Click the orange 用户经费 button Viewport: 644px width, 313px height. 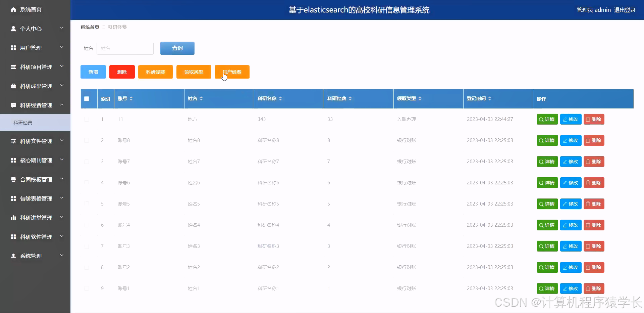tap(232, 72)
